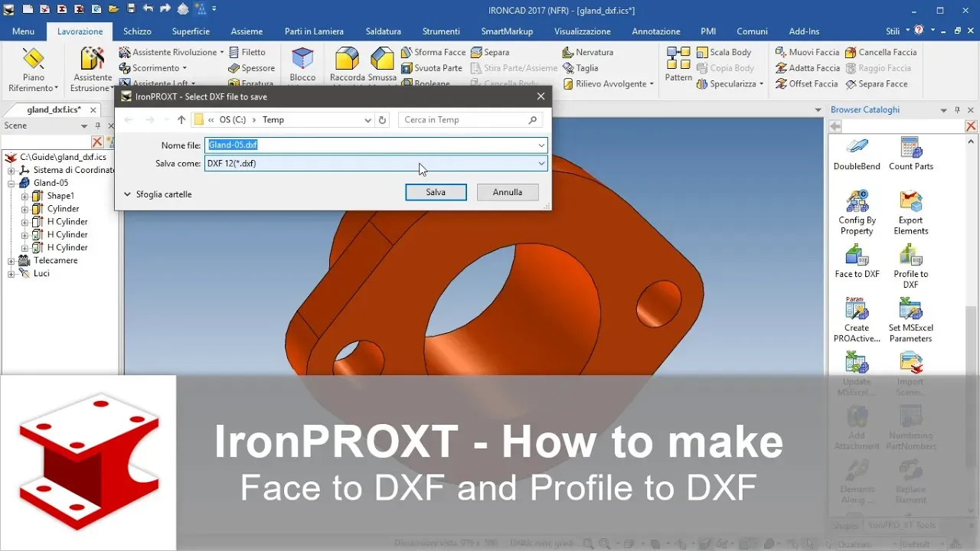Select the Nervatura tool
Viewport: 980px width, 551px height.
[587, 52]
